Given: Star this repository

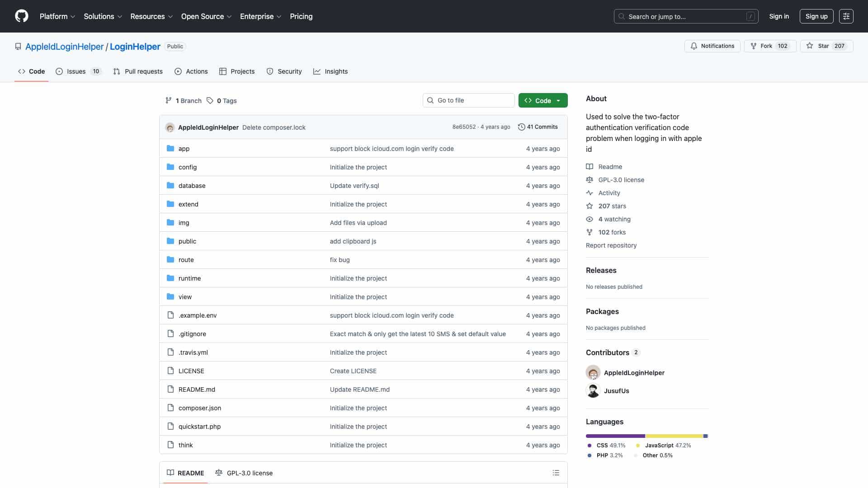Looking at the screenshot, I should [x=826, y=46].
